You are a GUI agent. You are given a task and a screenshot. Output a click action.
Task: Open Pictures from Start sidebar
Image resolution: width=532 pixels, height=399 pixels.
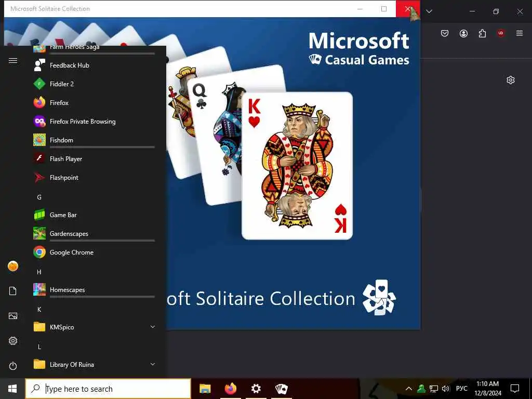[13, 316]
